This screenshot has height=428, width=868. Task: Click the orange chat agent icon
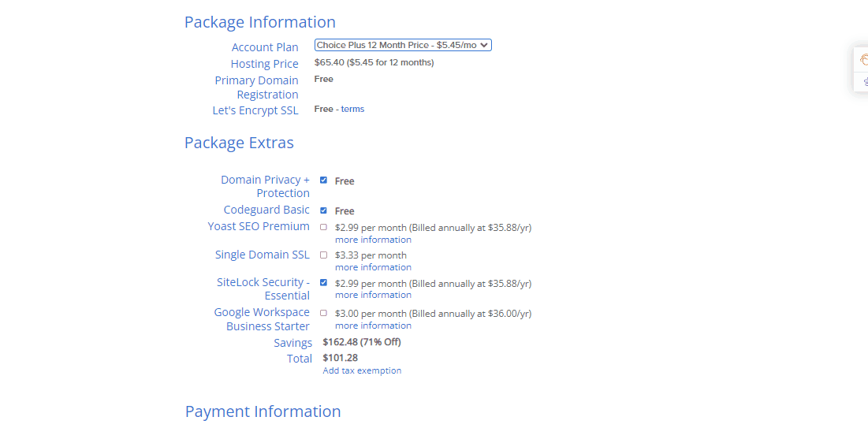pyautogui.click(x=863, y=60)
